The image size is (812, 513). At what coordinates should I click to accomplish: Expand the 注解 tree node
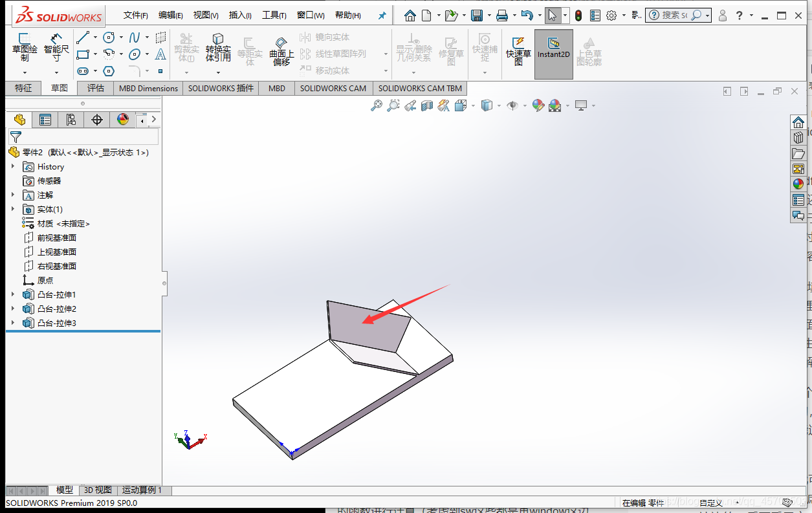tap(13, 195)
